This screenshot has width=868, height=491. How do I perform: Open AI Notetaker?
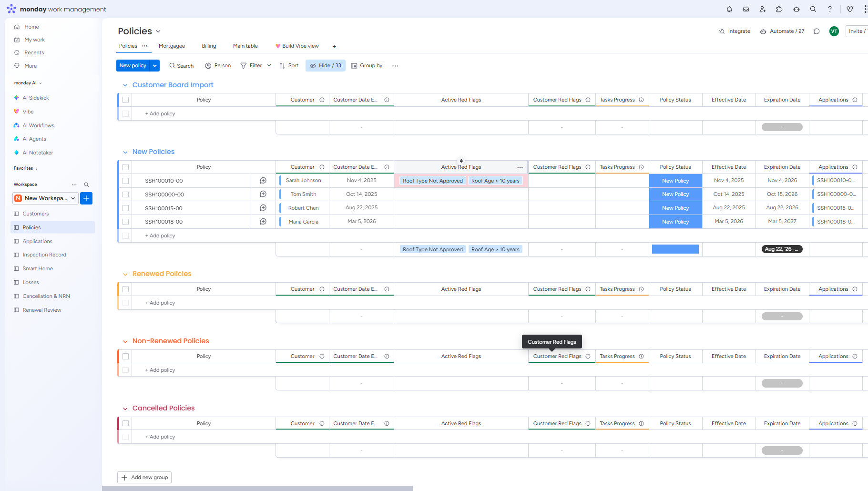pyautogui.click(x=33, y=153)
